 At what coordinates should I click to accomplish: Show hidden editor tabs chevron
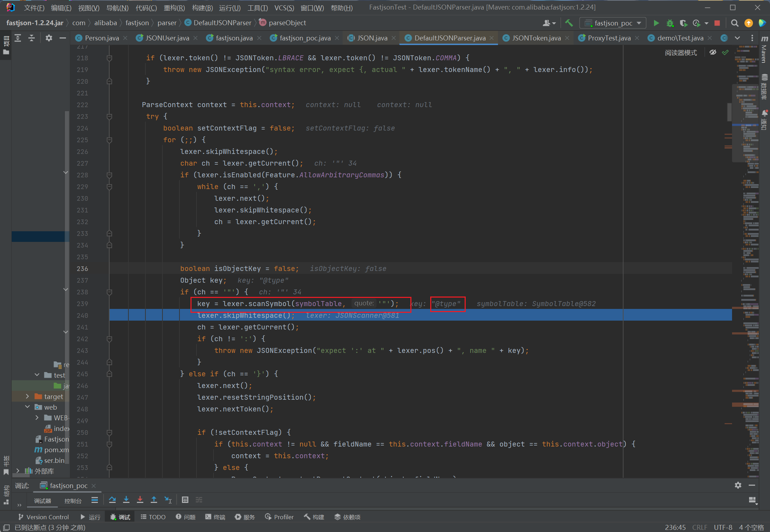pyautogui.click(x=737, y=38)
